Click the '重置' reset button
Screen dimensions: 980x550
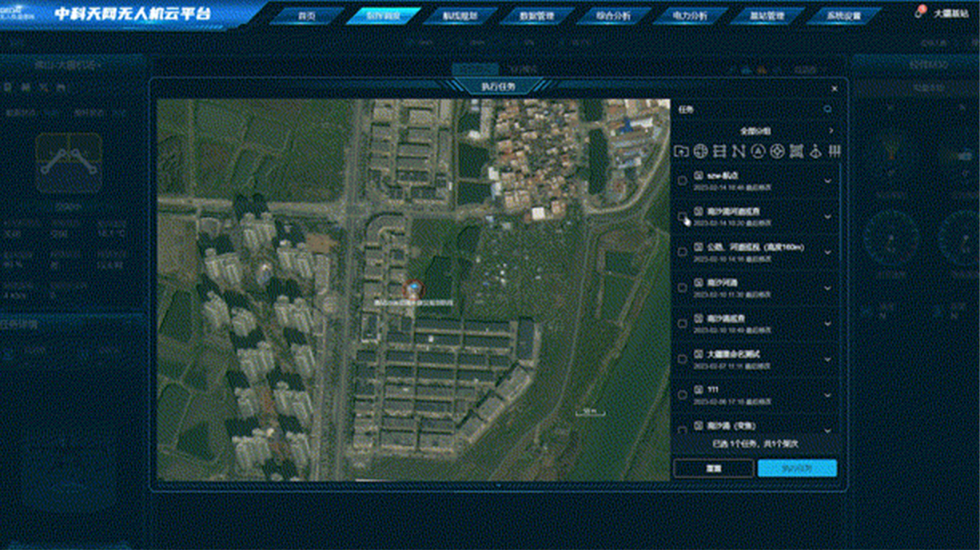713,468
